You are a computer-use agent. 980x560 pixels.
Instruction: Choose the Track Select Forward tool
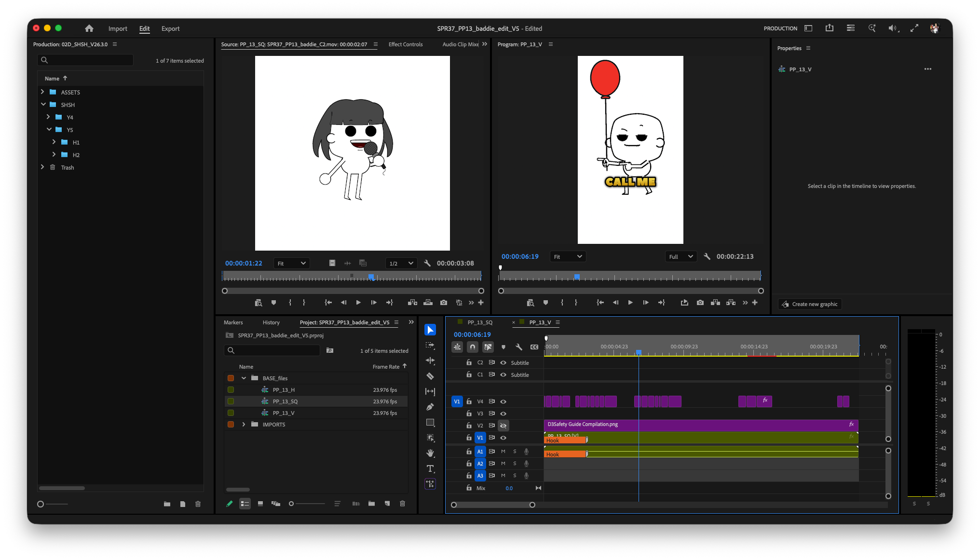(430, 345)
